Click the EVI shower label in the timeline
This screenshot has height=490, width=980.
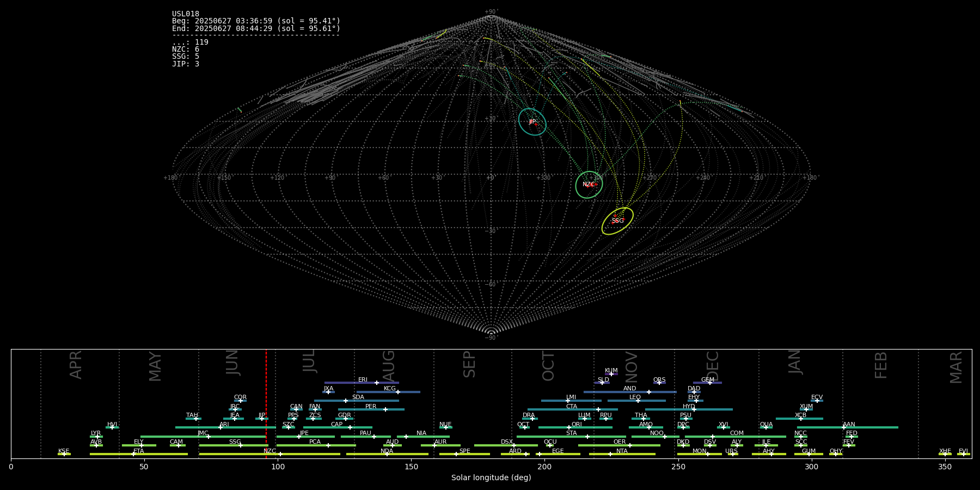pyautogui.click(x=963, y=451)
